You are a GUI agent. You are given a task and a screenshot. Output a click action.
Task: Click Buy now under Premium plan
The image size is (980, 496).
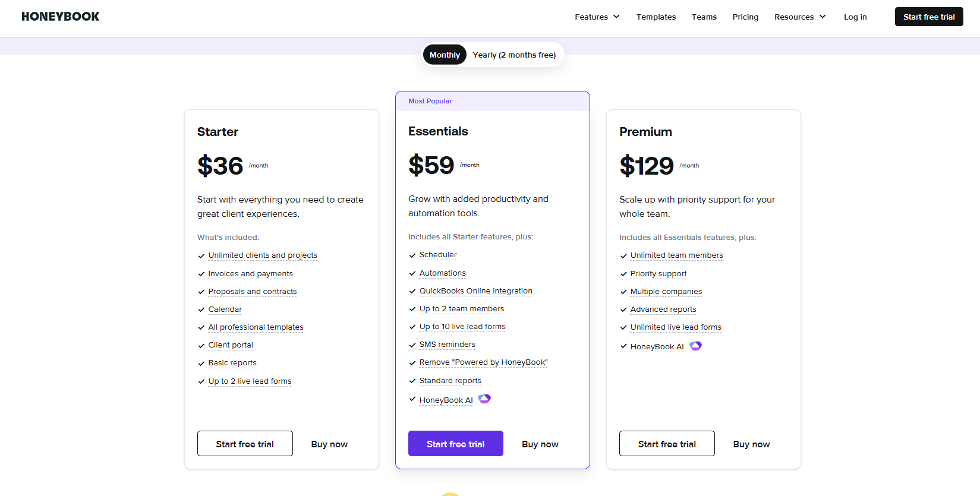tap(751, 444)
